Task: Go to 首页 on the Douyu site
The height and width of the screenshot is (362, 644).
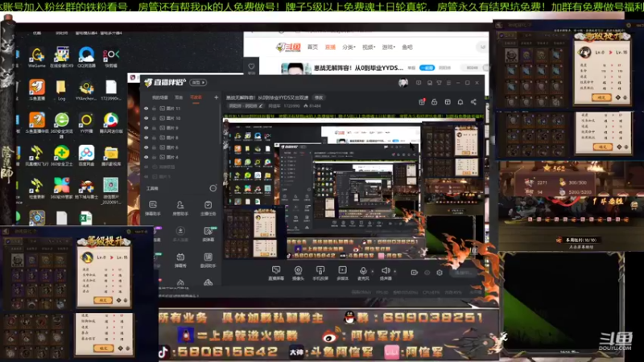Action: pos(312,47)
